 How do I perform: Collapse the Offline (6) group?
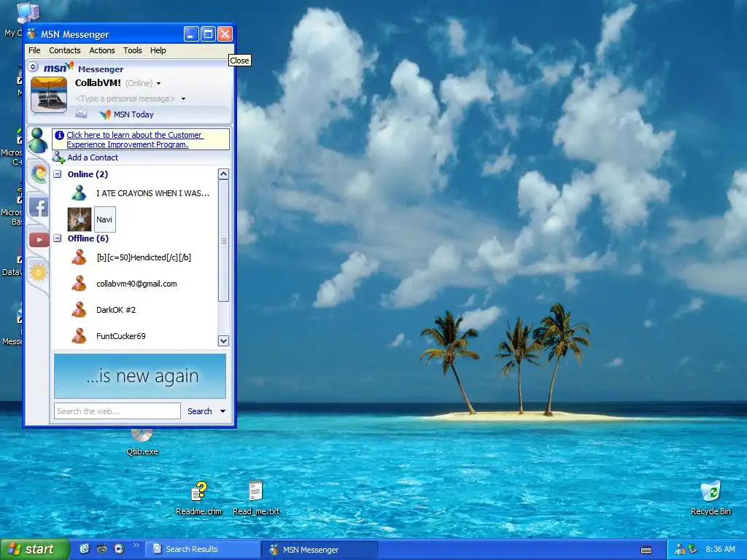point(58,238)
